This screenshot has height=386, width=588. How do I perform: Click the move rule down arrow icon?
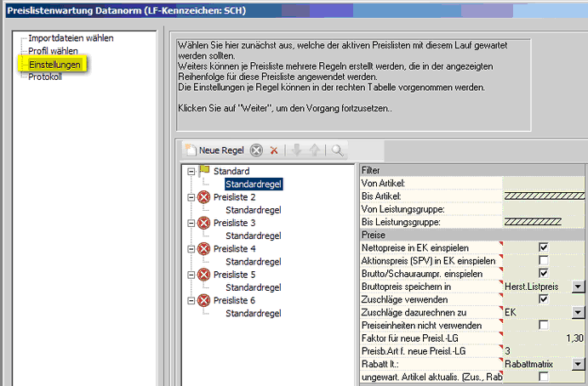(297, 150)
